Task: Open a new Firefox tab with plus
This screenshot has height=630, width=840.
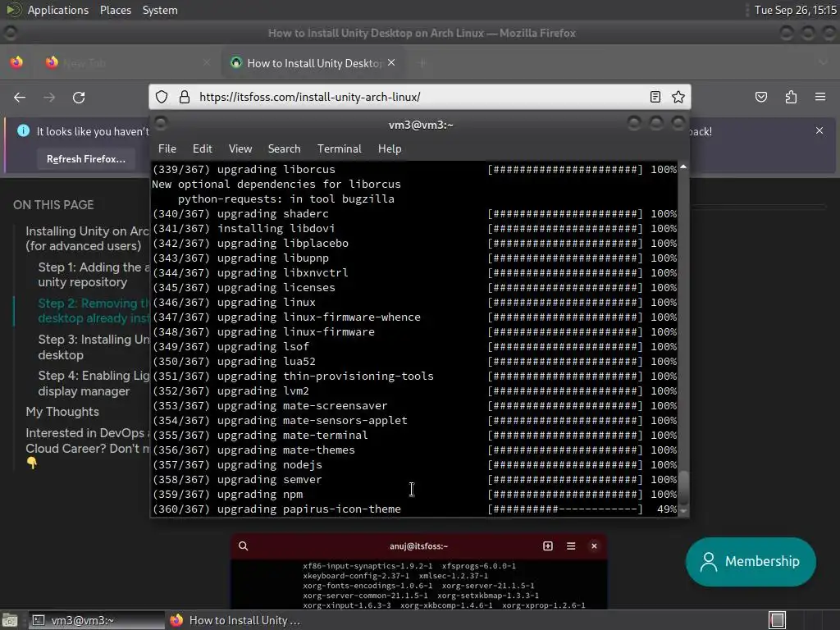Action: click(x=422, y=63)
